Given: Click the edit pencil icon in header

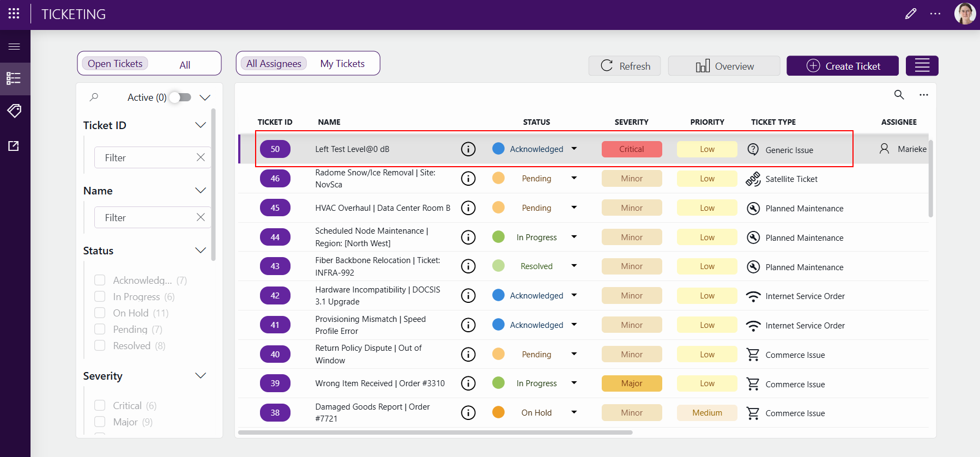Looking at the screenshot, I should click(911, 14).
